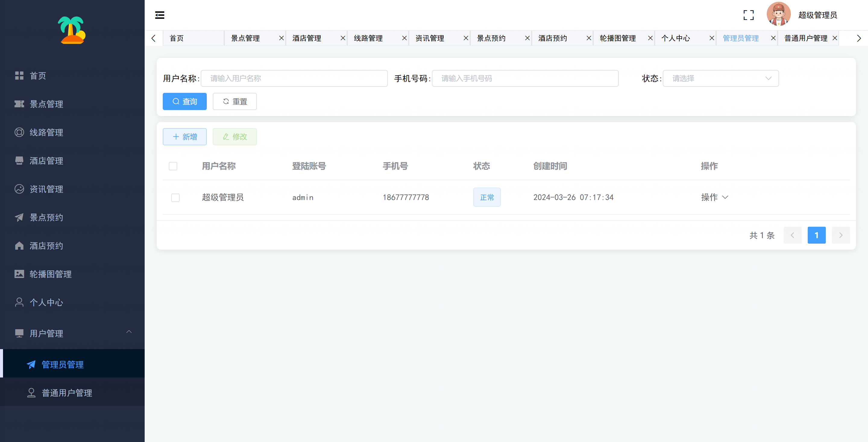
Task: Collapse the sidebar with the hamburger icon
Action: tap(159, 15)
